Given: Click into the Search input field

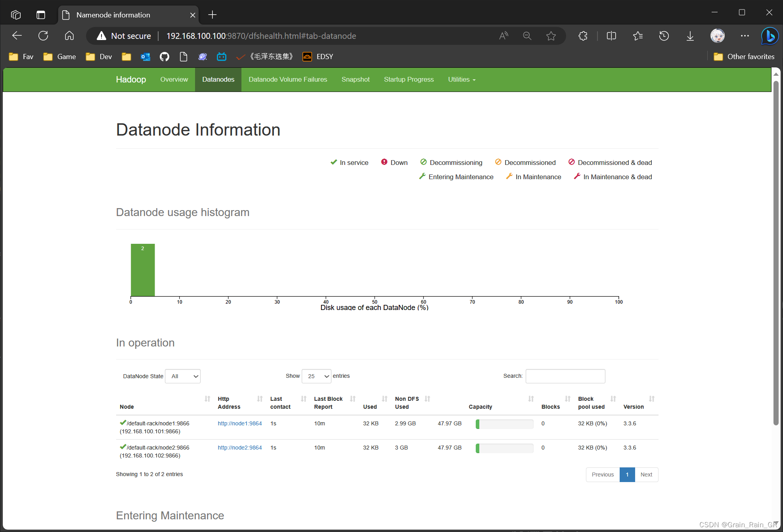Looking at the screenshot, I should pos(565,376).
